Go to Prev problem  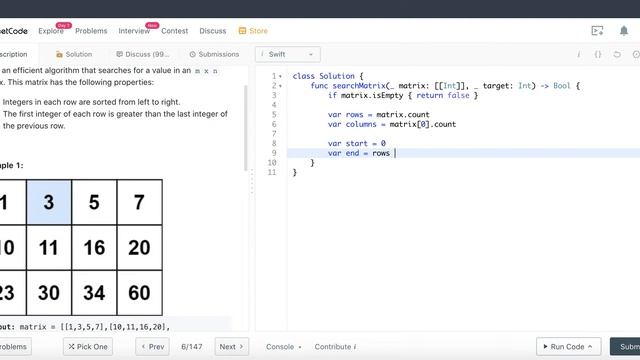(152, 347)
